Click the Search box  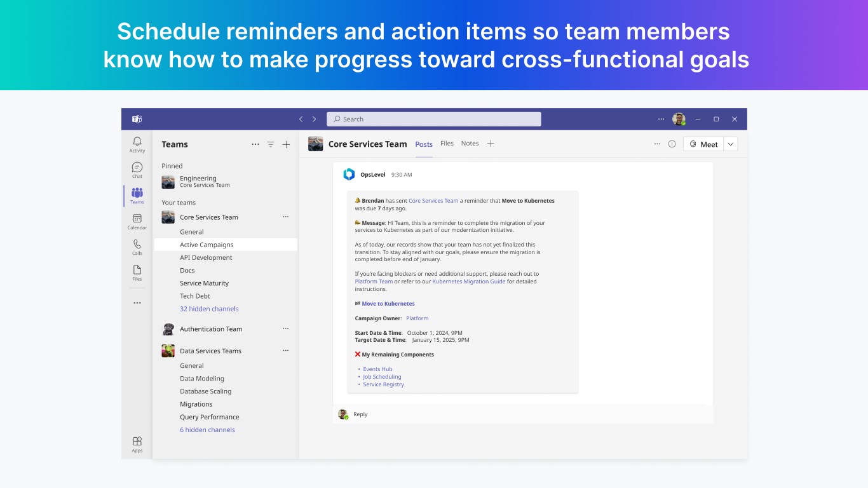[434, 119]
